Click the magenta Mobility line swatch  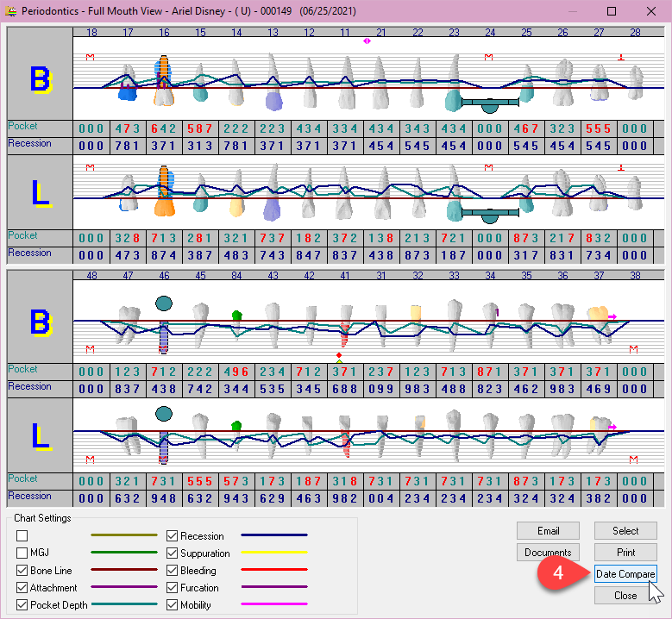click(274, 604)
